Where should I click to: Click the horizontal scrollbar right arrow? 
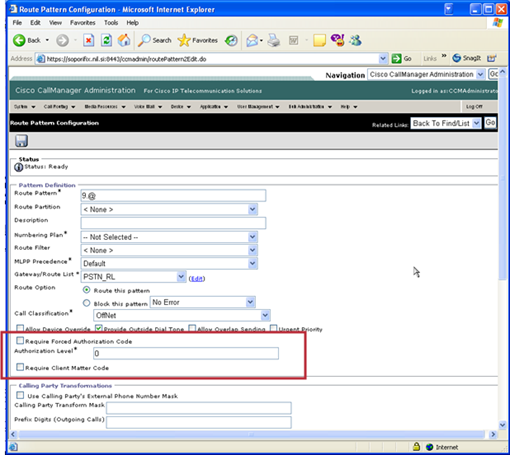click(493, 434)
